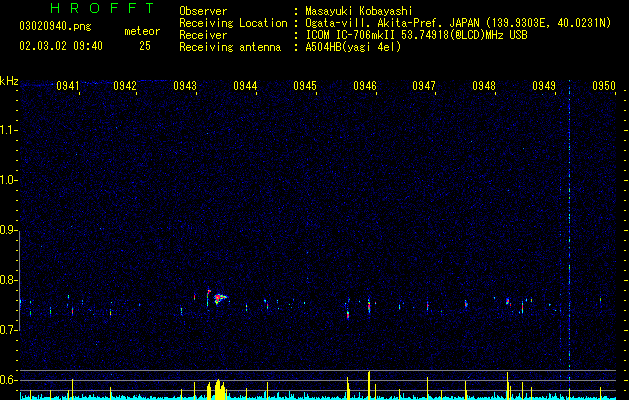Click the HROFFT title text

coord(102,8)
